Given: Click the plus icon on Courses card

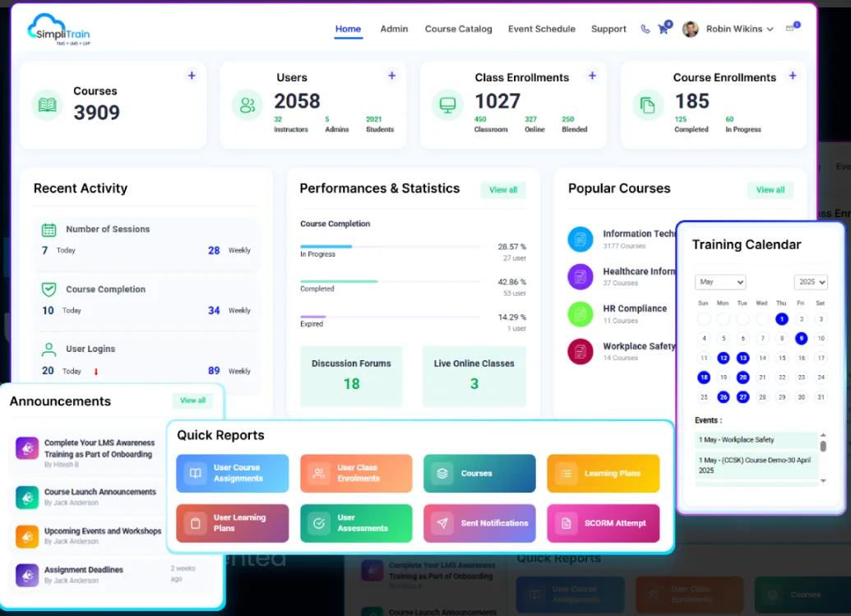Looking at the screenshot, I should click(x=191, y=75).
